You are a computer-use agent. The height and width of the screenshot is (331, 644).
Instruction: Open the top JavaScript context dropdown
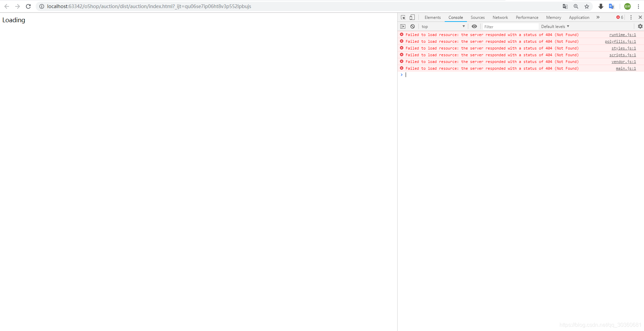(x=443, y=26)
